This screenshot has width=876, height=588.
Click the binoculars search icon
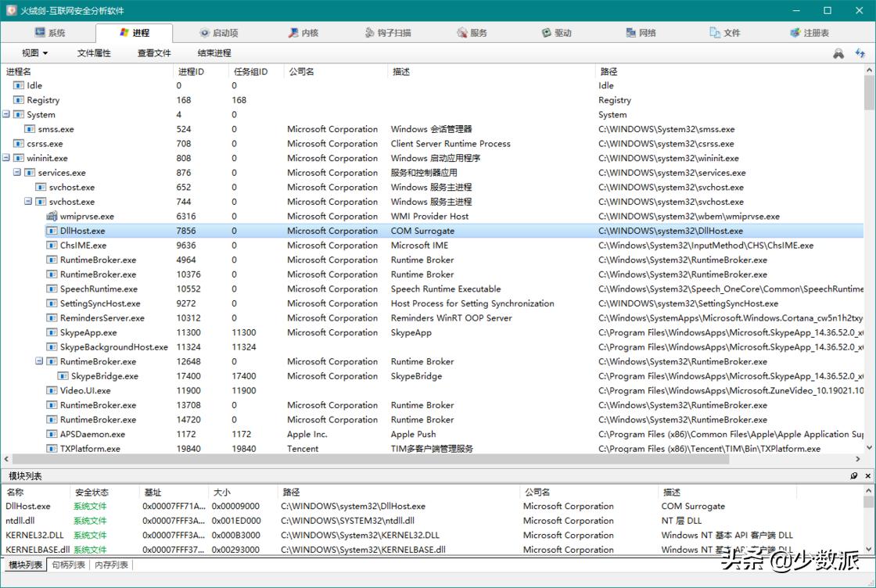[838, 53]
